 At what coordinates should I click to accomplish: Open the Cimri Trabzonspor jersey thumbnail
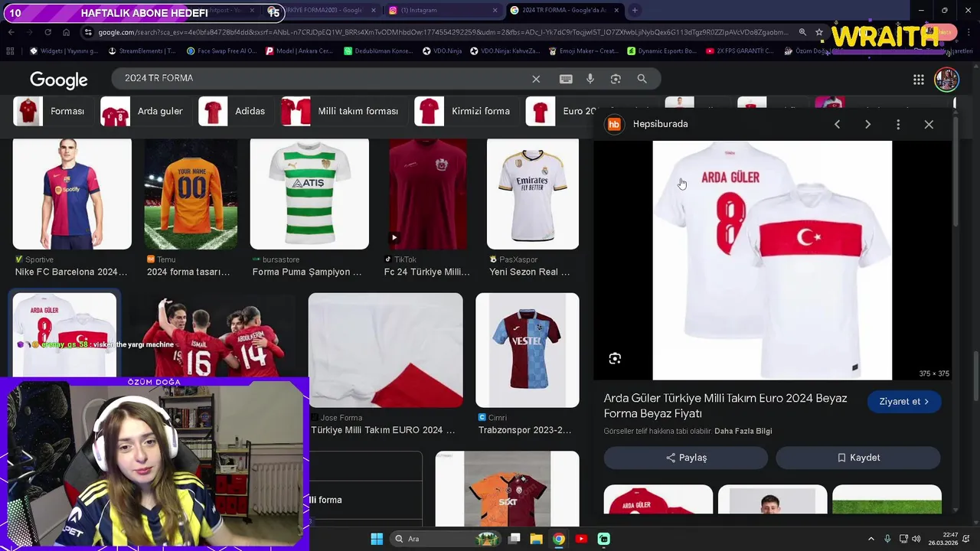click(528, 350)
